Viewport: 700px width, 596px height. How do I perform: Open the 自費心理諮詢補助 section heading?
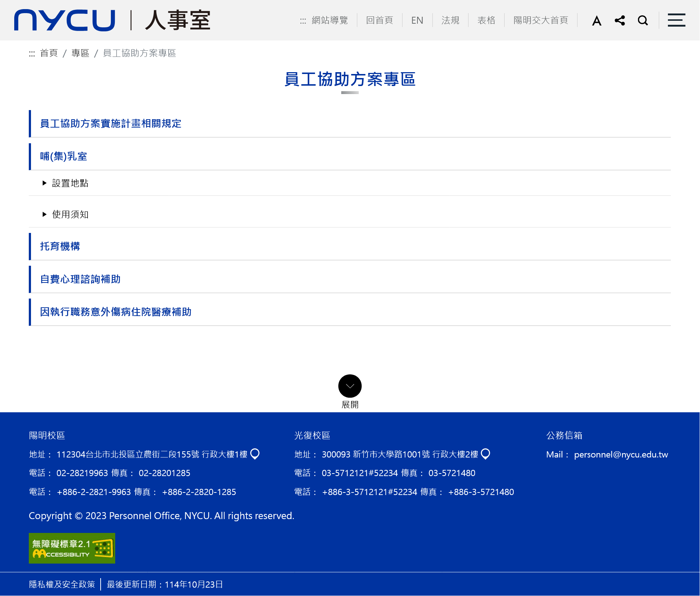tap(80, 279)
